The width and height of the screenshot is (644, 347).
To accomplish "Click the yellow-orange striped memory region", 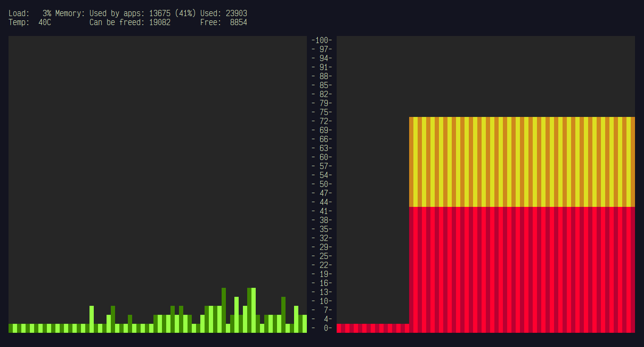I will point(521,162).
